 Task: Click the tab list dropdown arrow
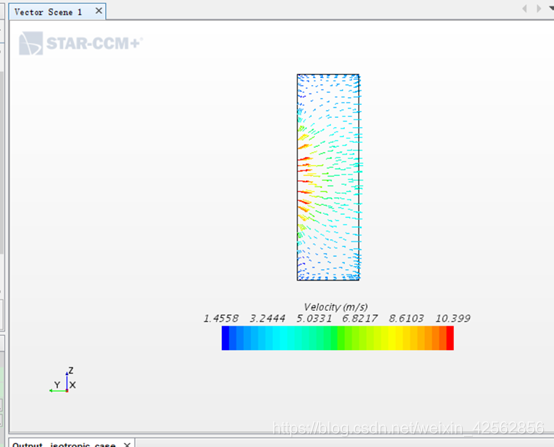(551, 8)
